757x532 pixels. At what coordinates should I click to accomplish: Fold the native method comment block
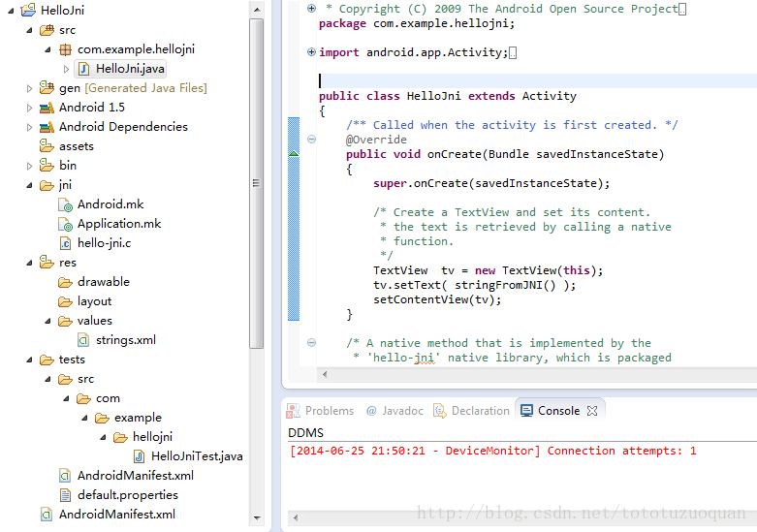[x=311, y=342]
